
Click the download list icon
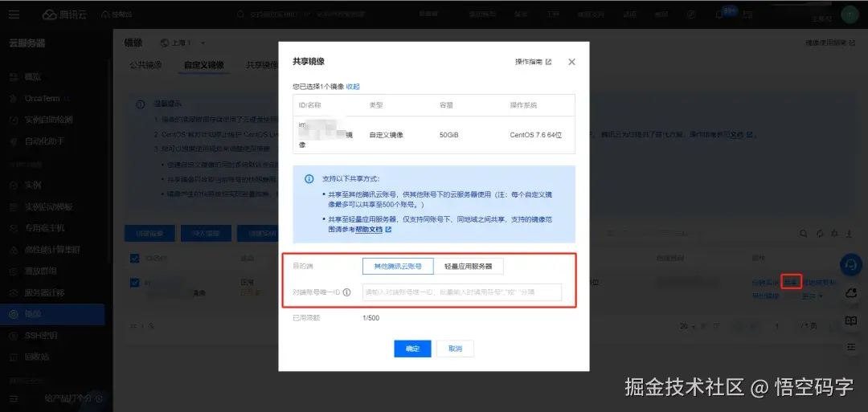point(850,234)
